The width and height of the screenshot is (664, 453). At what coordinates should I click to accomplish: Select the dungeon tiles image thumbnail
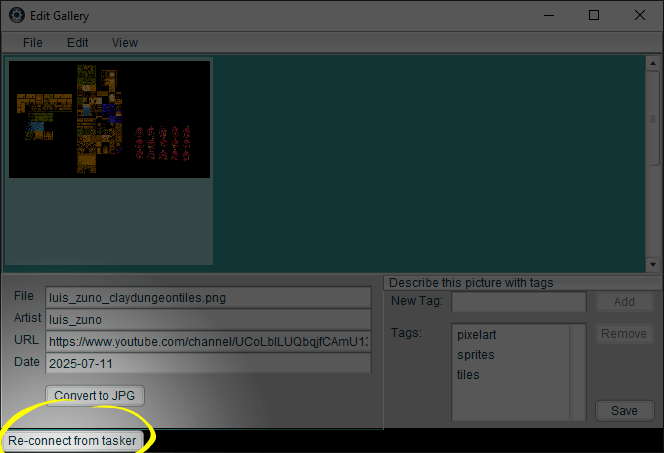pyautogui.click(x=110, y=119)
